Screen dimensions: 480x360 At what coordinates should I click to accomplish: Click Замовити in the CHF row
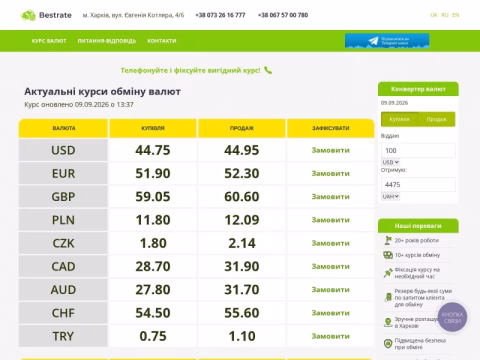pos(331,313)
